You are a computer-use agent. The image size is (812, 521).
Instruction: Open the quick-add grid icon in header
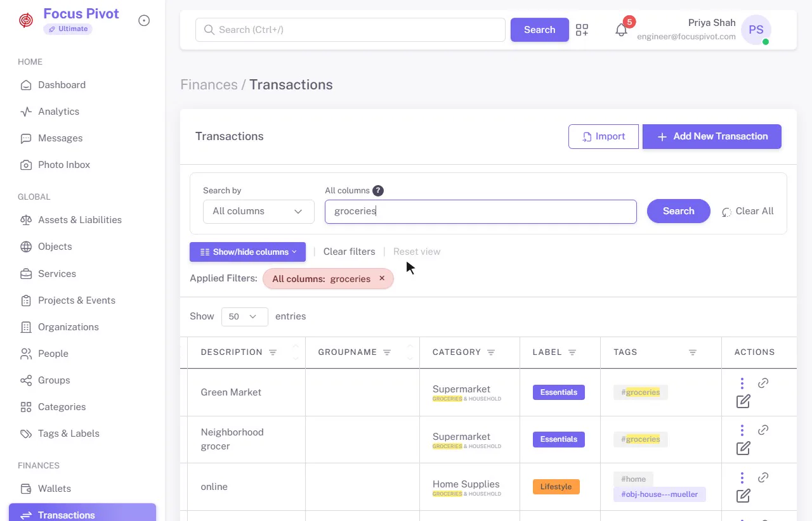tap(582, 30)
